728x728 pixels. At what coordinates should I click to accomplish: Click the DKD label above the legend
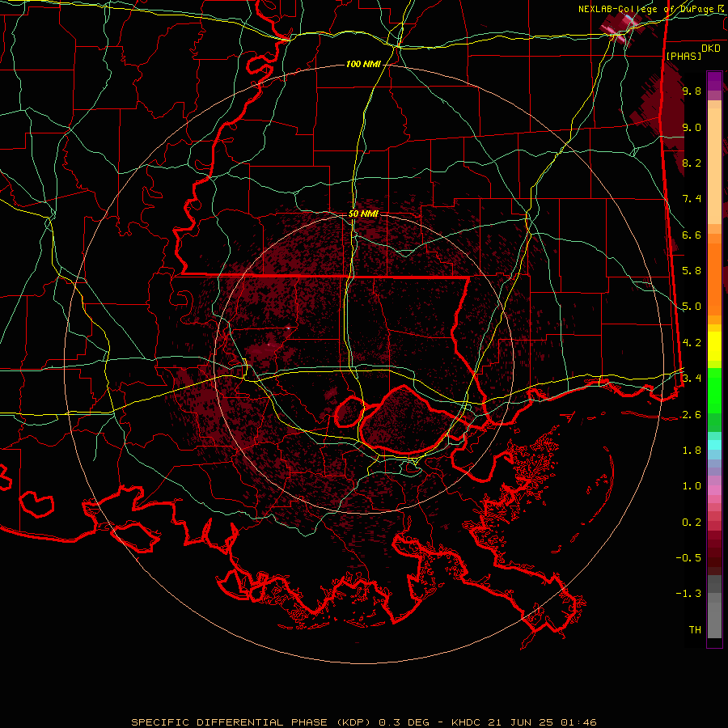[710, 49]
